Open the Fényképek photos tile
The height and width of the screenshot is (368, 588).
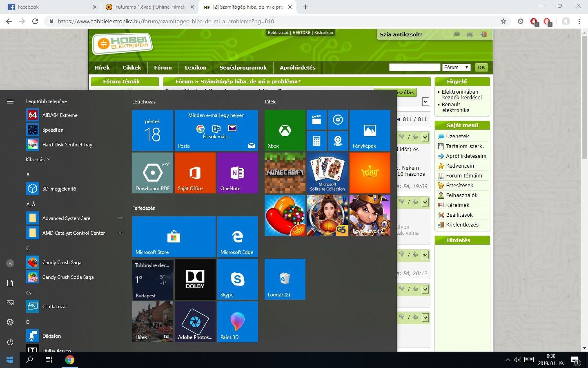370,130
